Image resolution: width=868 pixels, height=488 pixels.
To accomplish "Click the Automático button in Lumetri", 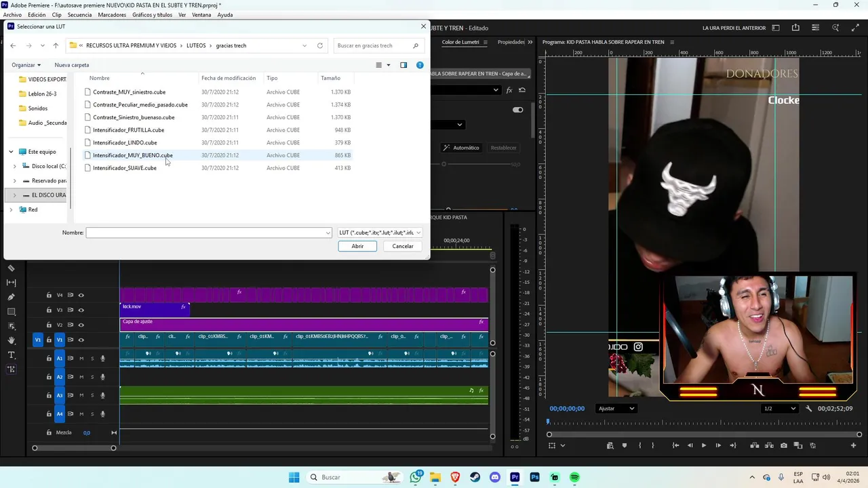I will [x=461, y=148].
